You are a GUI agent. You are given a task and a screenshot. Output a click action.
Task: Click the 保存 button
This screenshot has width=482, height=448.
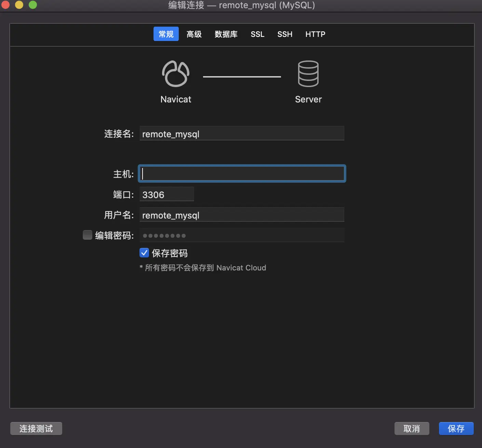coord(456,429)
